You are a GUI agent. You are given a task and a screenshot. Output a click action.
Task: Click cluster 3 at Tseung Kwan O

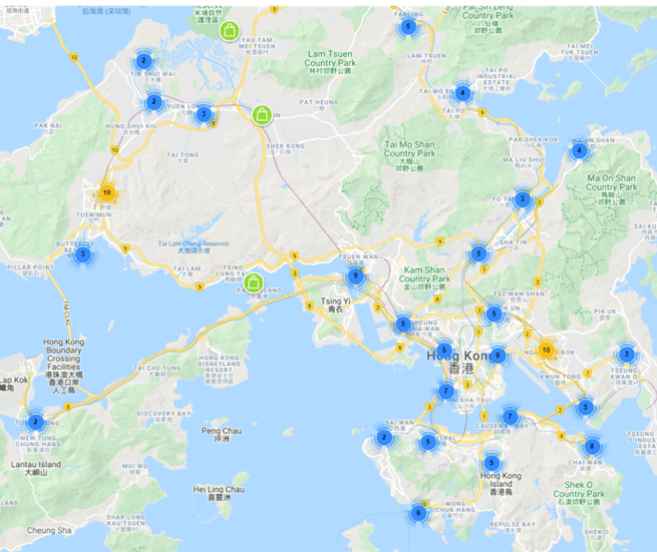(626, 355)
